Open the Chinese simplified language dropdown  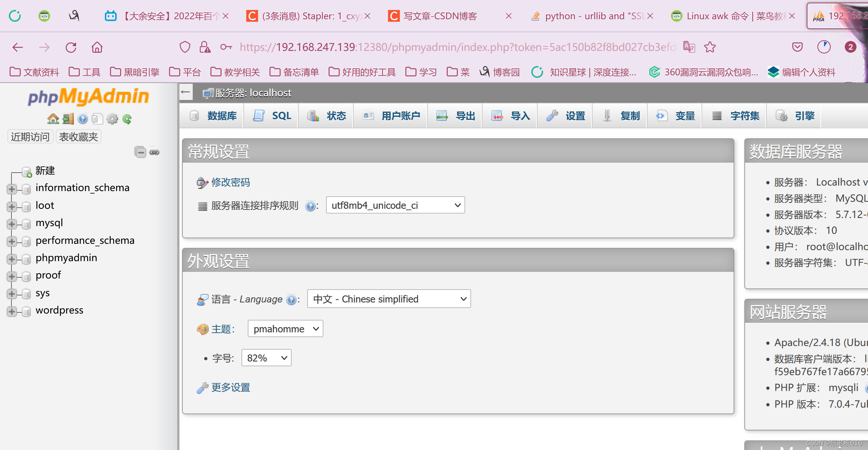tap(389, 299)
